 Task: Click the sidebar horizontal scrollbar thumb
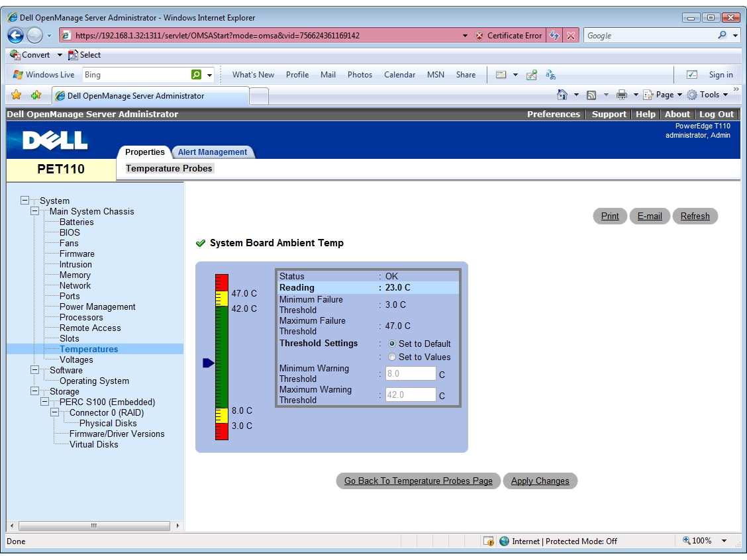94,526
